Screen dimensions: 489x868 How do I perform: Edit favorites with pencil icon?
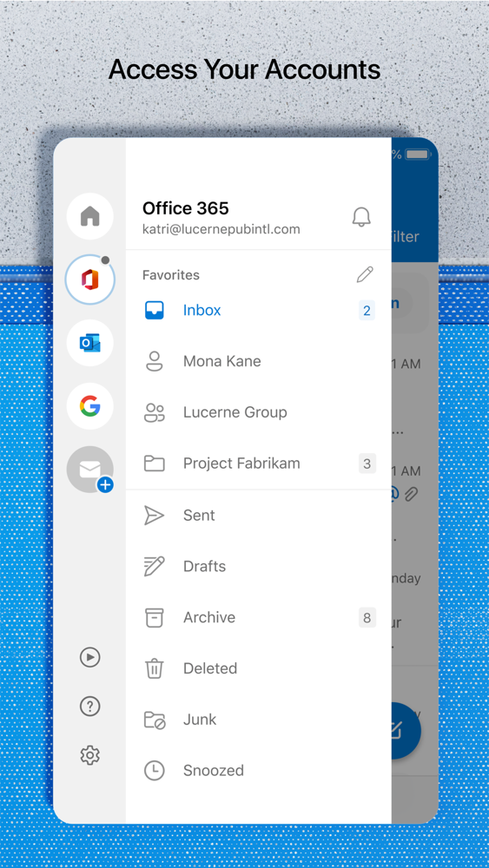(365, 274)
